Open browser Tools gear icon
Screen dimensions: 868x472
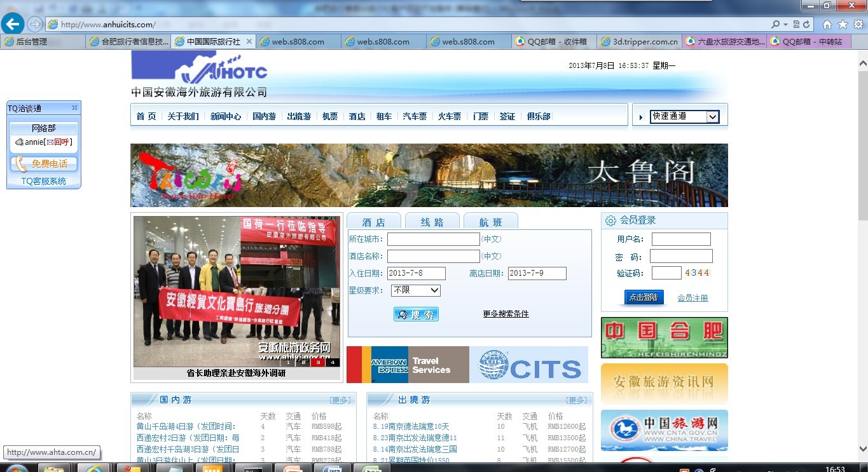tap(858, 24)
